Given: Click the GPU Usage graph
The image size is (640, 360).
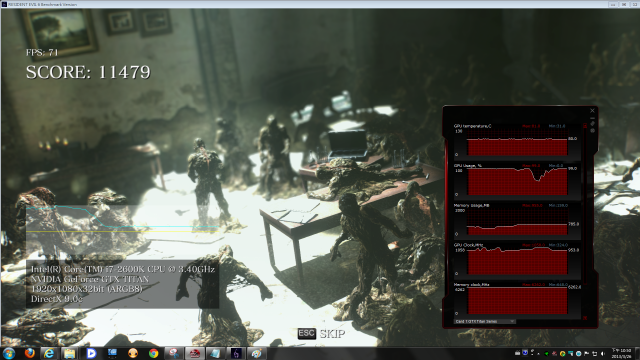Looking at the screenshot, I should point(517,182).
